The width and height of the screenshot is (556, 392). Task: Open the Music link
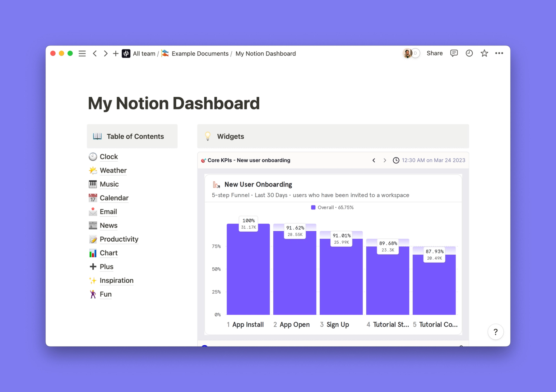click(x=109, y=184)
